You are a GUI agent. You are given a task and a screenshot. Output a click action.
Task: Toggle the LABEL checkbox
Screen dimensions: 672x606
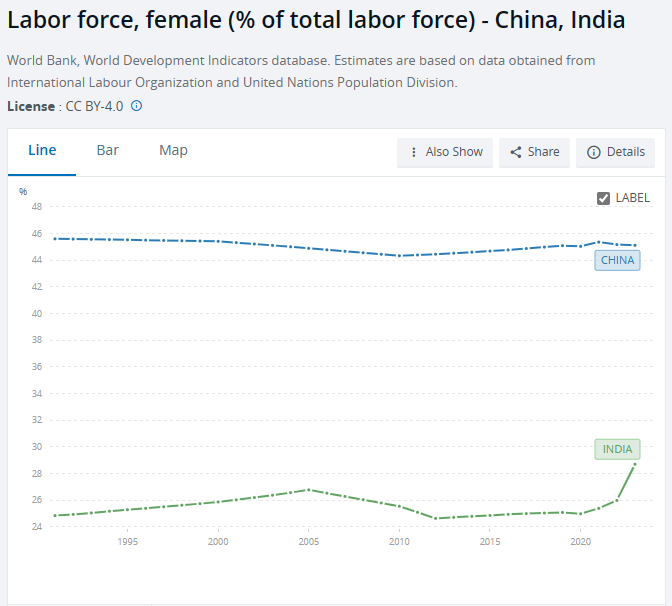603,198
